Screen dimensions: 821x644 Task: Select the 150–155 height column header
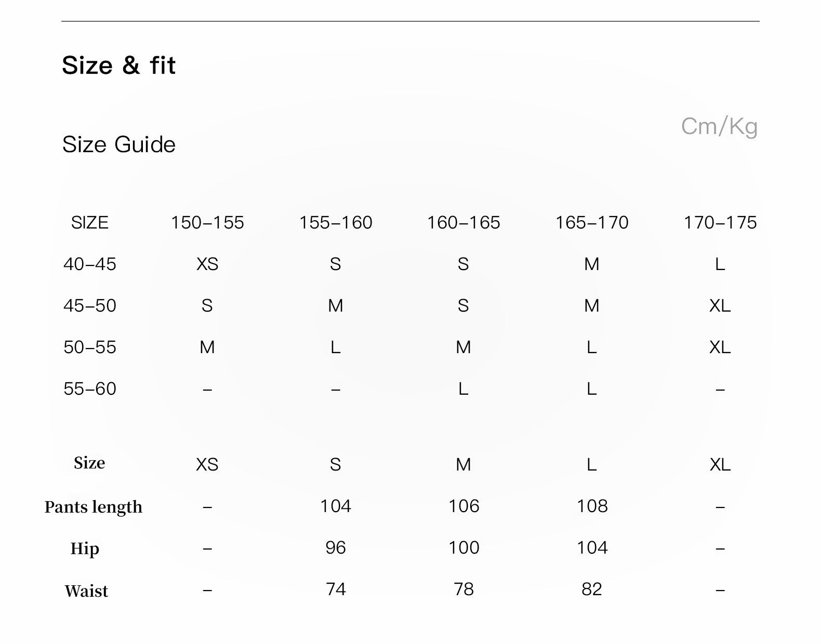(x=207, y=222)
